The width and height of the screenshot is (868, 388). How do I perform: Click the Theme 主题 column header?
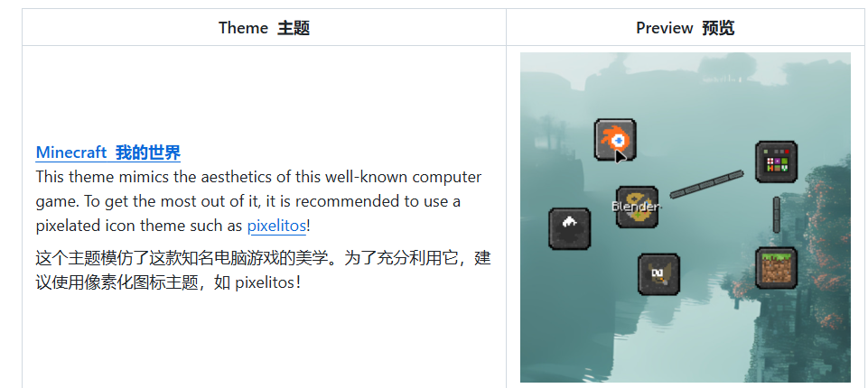(264, 28)
